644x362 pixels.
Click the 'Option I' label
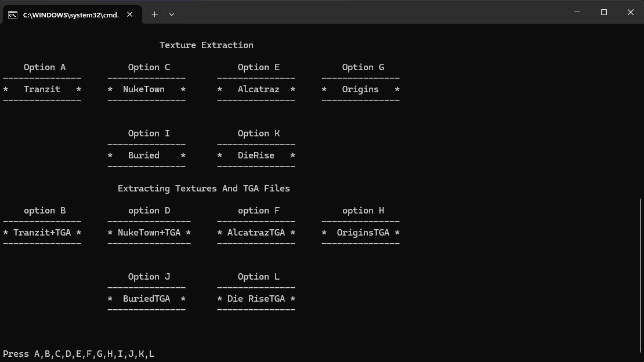(x=149, y=133)
